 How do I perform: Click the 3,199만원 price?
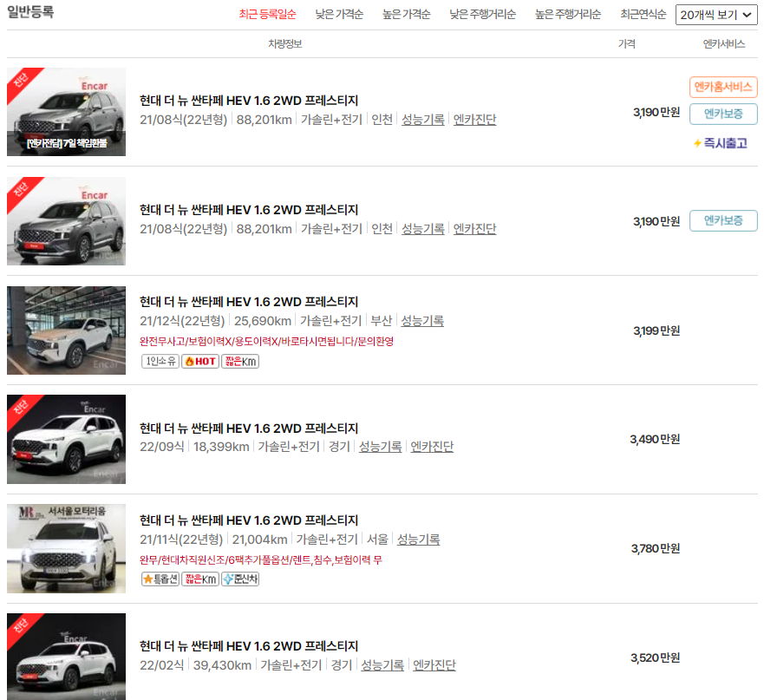(656, 331)
